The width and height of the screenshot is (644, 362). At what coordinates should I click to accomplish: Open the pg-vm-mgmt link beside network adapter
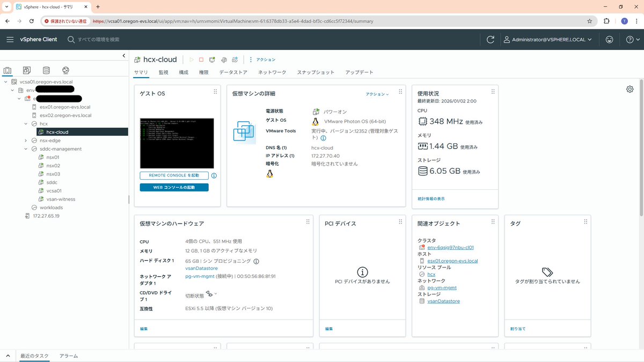(200, 276)
